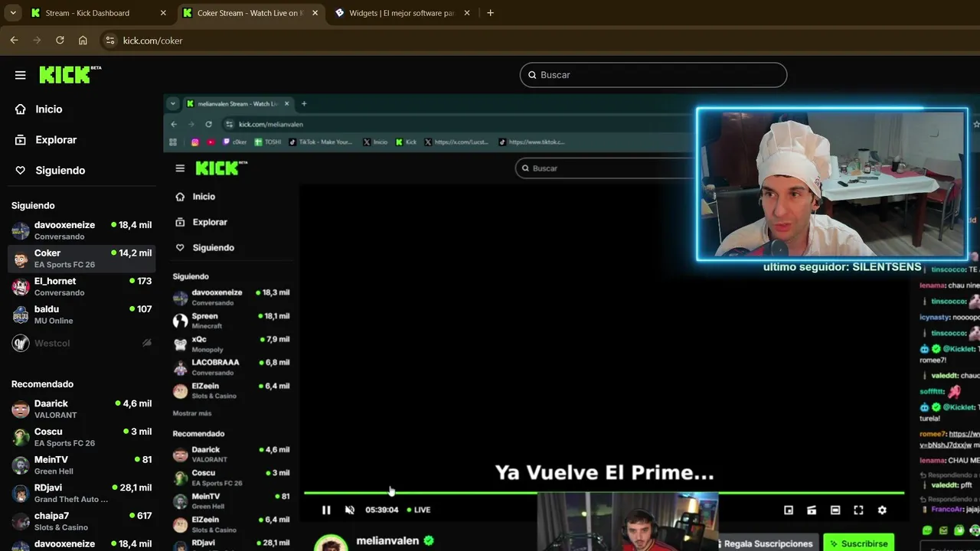The height and width of the screenshot is (551, 980).
Task: Open Spreen Minecraft in streamed sidebar
Action: [x=231, y=321]
